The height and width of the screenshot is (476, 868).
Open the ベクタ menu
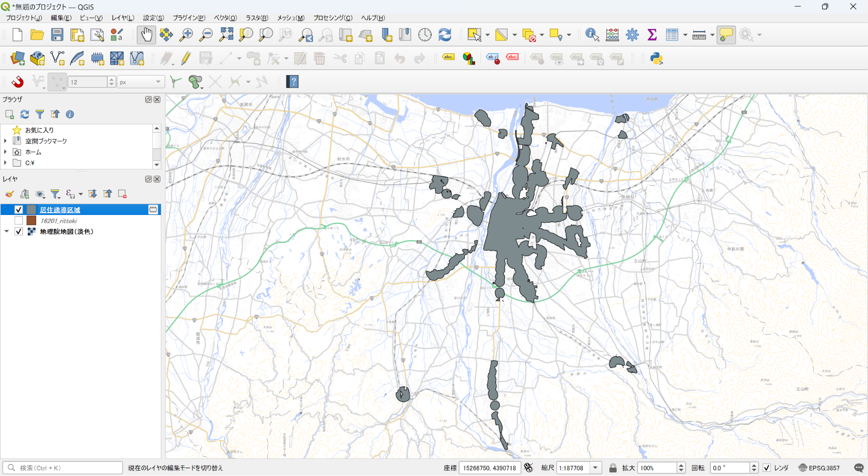click(225, 18)
